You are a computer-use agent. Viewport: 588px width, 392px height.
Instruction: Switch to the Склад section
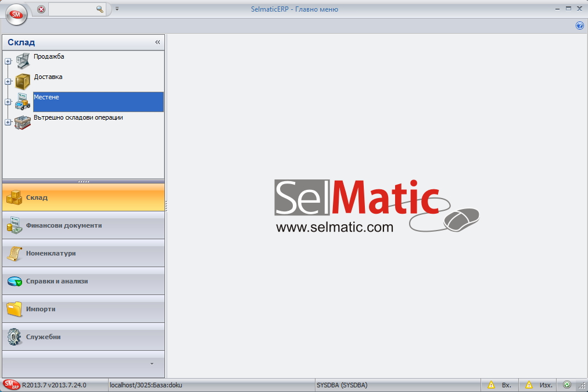tap(83, 197)
